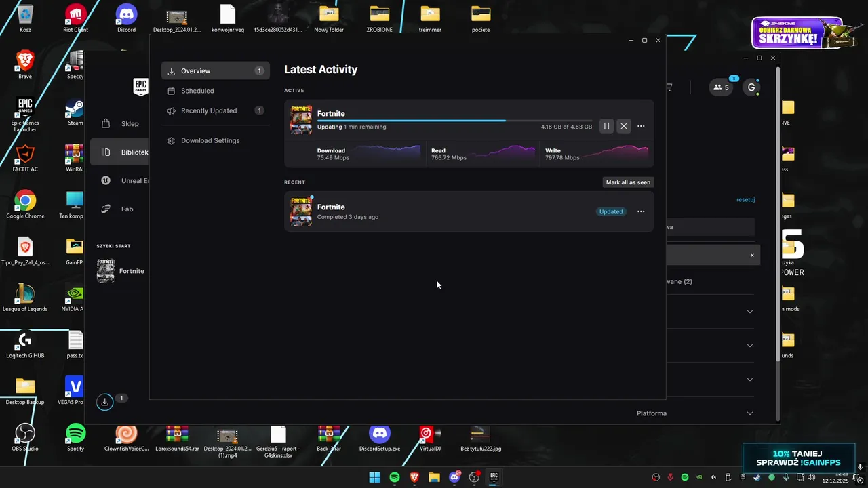The height and width of the screenshot is (488, 868).
Task: Open options menu for updating Fortnite
Action: [x=641, y=126]
